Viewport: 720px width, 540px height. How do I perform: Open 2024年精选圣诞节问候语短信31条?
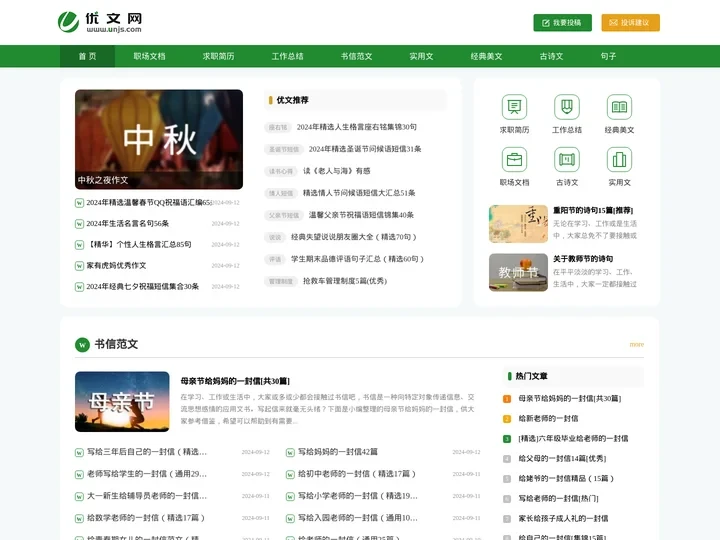point(365,149)
